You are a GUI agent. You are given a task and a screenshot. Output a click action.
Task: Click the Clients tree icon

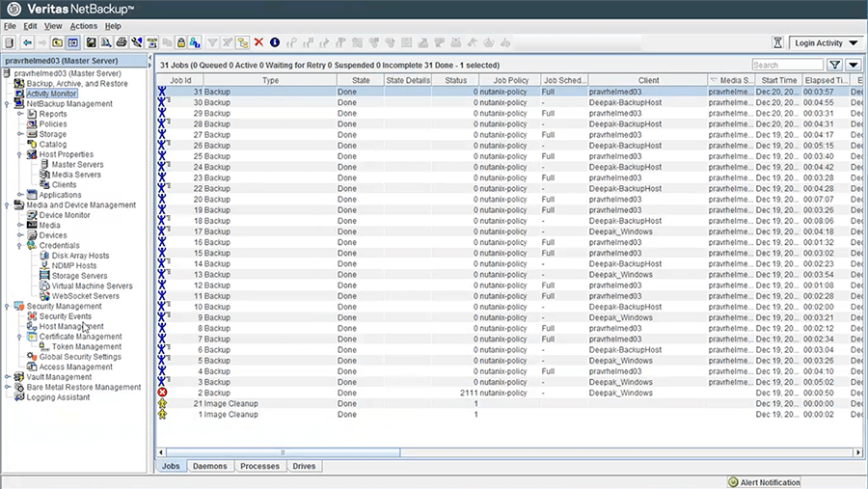click(44, 184)
